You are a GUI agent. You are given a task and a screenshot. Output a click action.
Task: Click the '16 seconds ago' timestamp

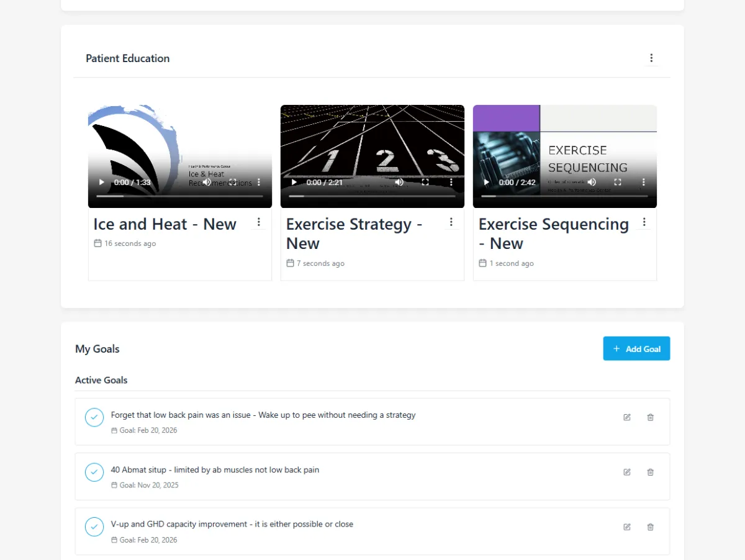[130, 243]
